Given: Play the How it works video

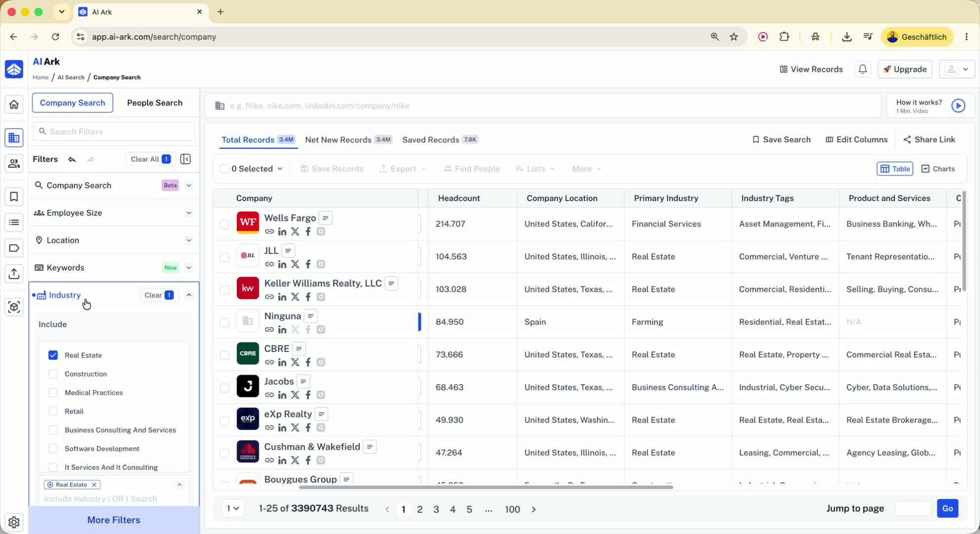Looking at the screenshot, I should click(x=958, y=105).
